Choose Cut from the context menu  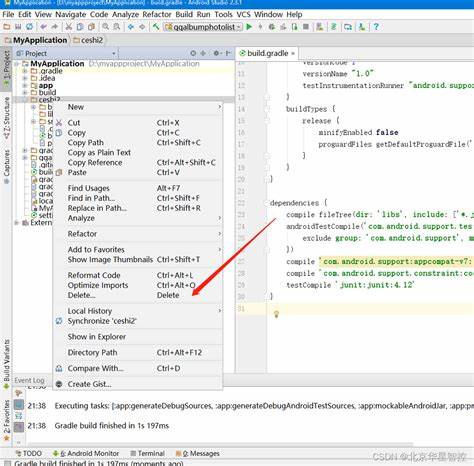138,123
